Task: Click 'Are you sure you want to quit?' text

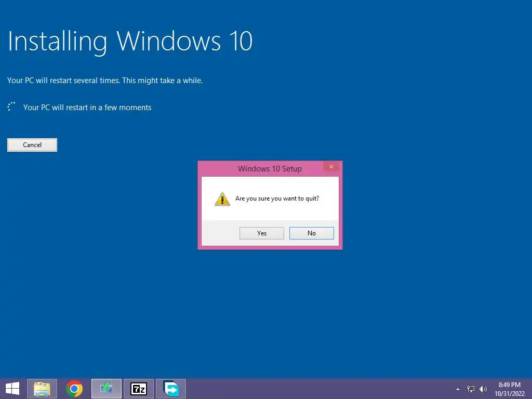Action: [x=277, y=198]
